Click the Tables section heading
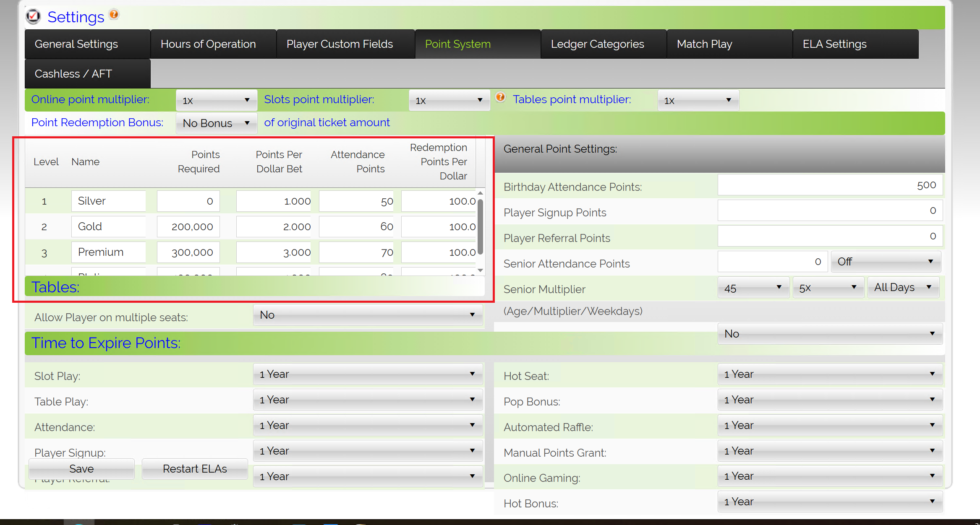This screenshot has width=980, height=525. tap(55, 287)
